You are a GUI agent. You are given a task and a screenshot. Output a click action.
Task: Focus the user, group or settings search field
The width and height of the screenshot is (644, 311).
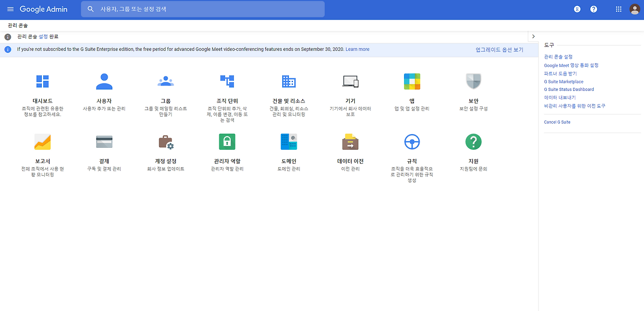point(203,9)
